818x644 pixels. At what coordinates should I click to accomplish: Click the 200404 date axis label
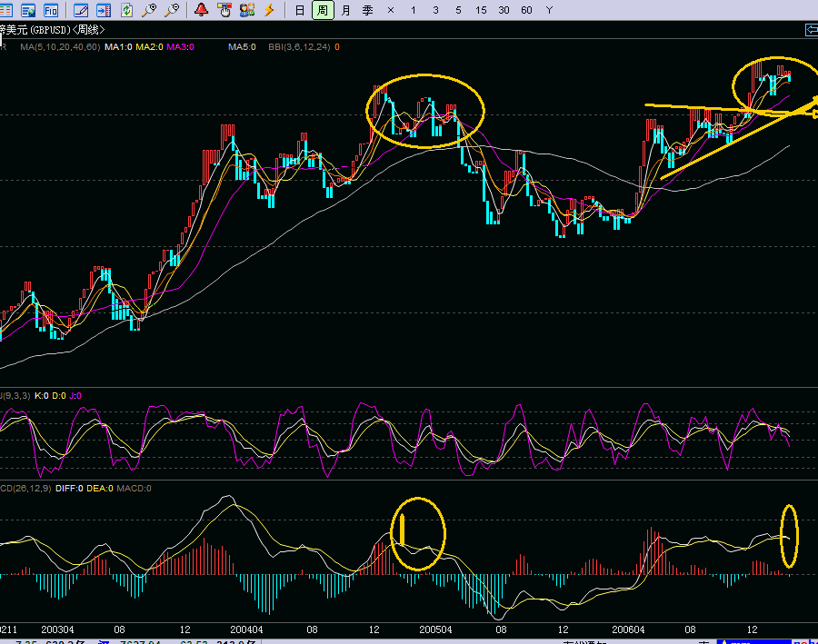tap(246, 629)
